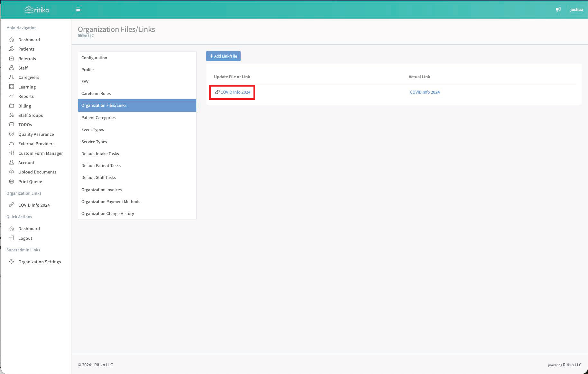Click the Billing icon in sidebar
This screenshot has height=374, width=588.
(x=12, y=106)
